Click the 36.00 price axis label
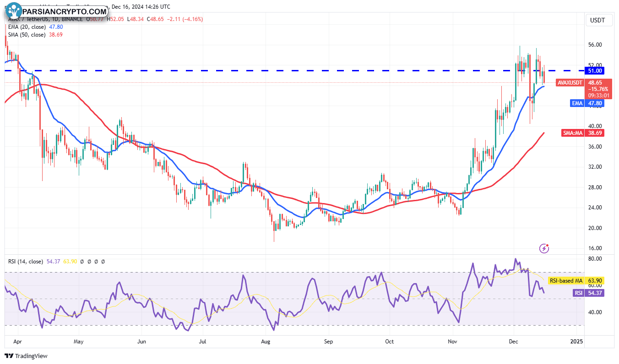This screenshot has height=364, width=619. point(595,147)
